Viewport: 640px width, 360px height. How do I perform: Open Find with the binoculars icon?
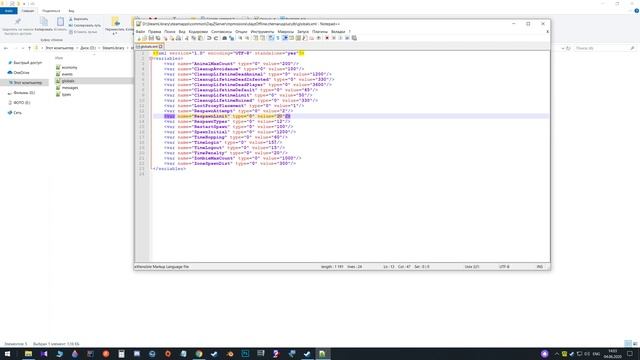(224, 38)
